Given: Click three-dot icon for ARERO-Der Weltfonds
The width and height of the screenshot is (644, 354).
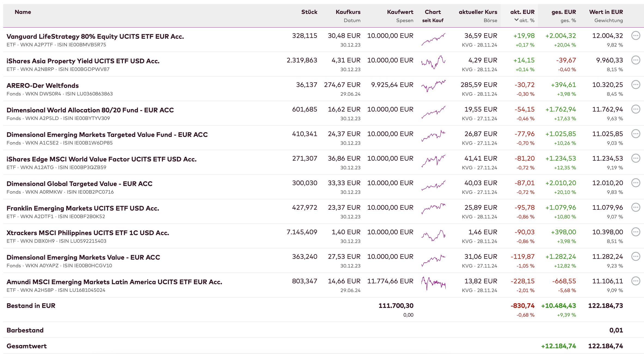Looking at the screenshot, I should click(x=636, y=85).
